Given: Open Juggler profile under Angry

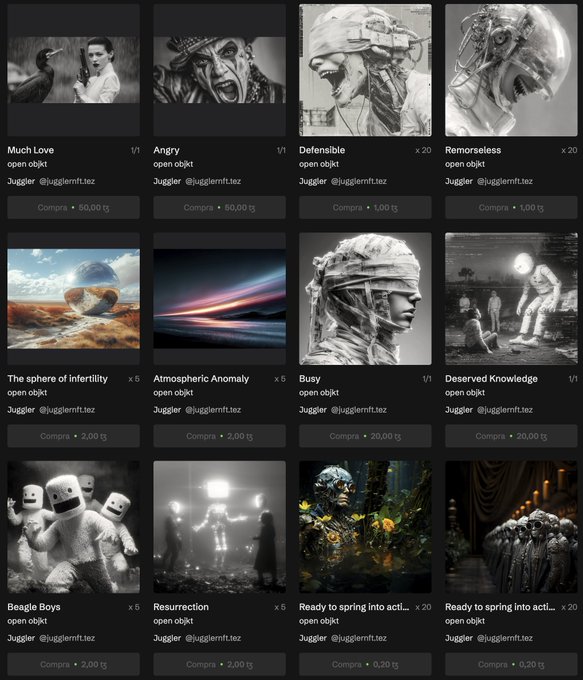Looking at the screenshot, I should [197, 181].
